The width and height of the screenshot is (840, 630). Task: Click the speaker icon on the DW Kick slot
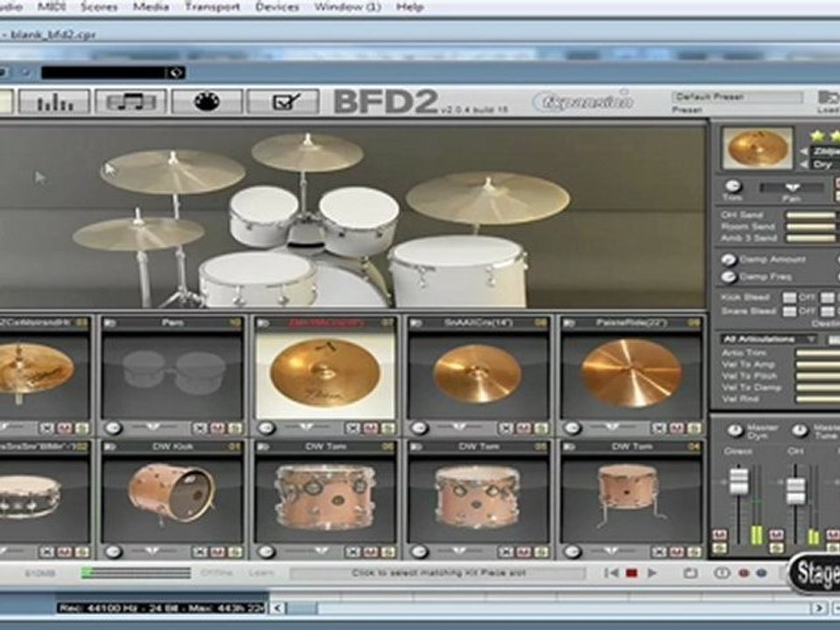[x=111, y=446]
